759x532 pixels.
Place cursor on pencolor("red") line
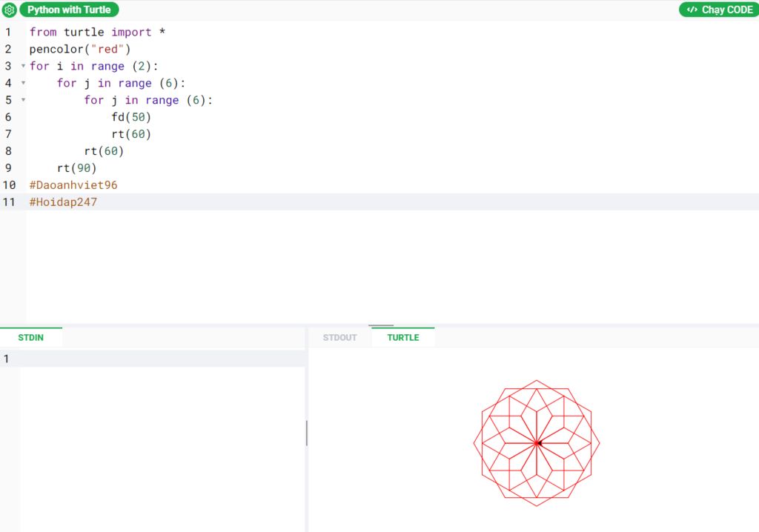coord(80,49)
